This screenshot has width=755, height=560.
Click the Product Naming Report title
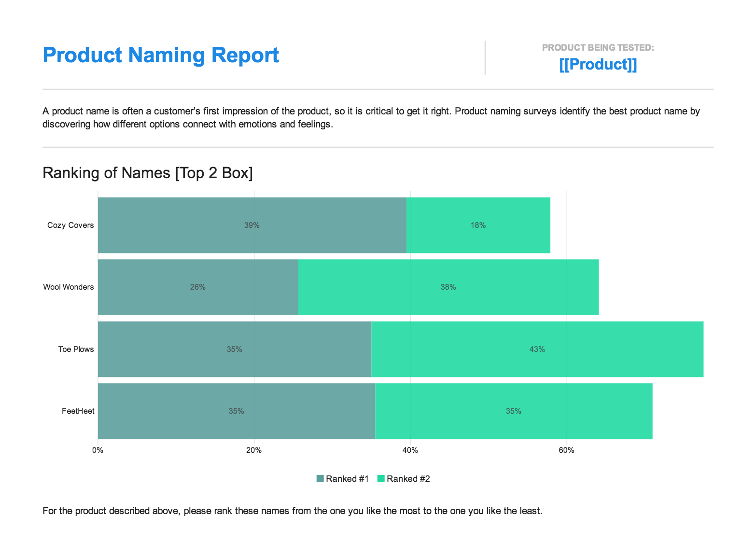[x=161, y=55]
